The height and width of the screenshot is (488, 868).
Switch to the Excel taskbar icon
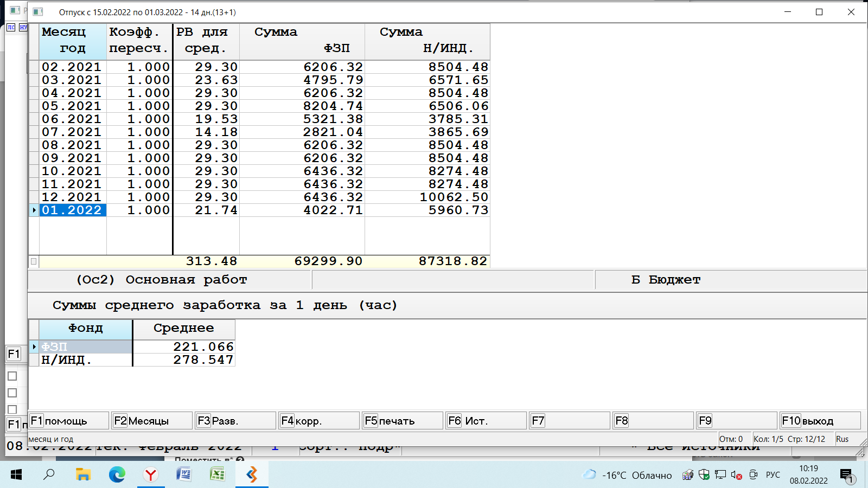click(x=218, y=475)
